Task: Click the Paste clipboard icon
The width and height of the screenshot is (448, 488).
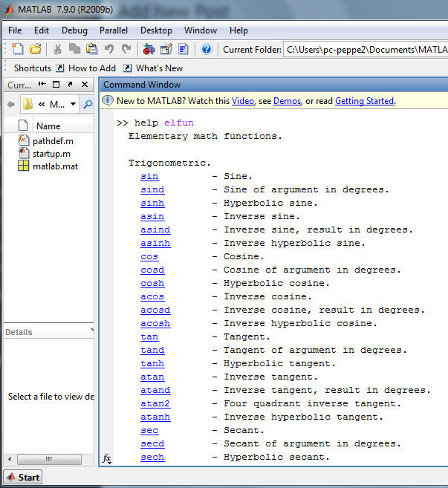Action: click(x=92, y=49)
